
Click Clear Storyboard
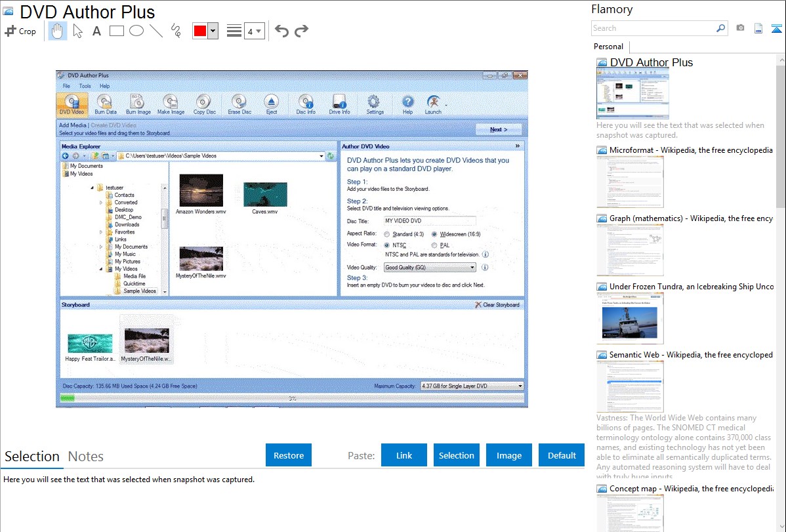coord(497,305)
